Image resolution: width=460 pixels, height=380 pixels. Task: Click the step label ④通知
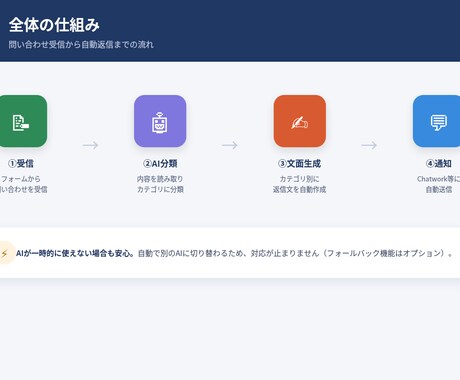pos(439,163)
